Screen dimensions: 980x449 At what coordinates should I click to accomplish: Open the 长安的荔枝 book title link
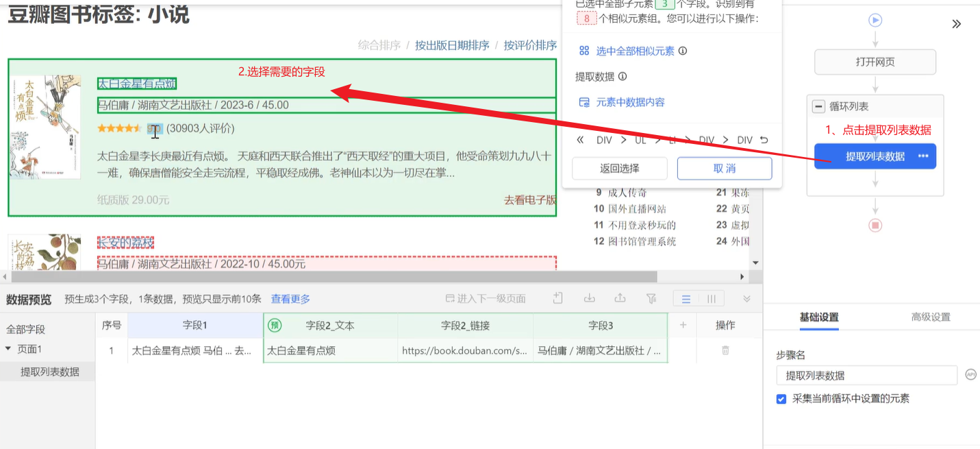126,243
